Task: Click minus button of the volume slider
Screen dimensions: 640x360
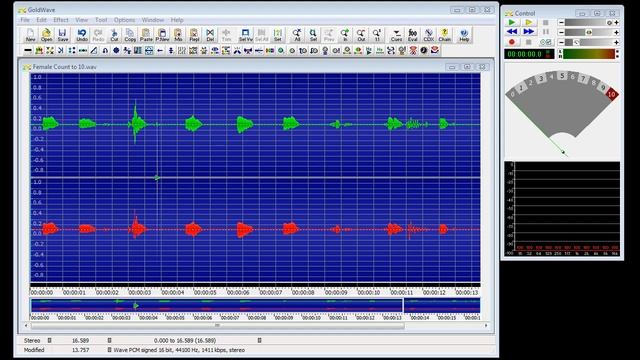Action: pos(562,22)
